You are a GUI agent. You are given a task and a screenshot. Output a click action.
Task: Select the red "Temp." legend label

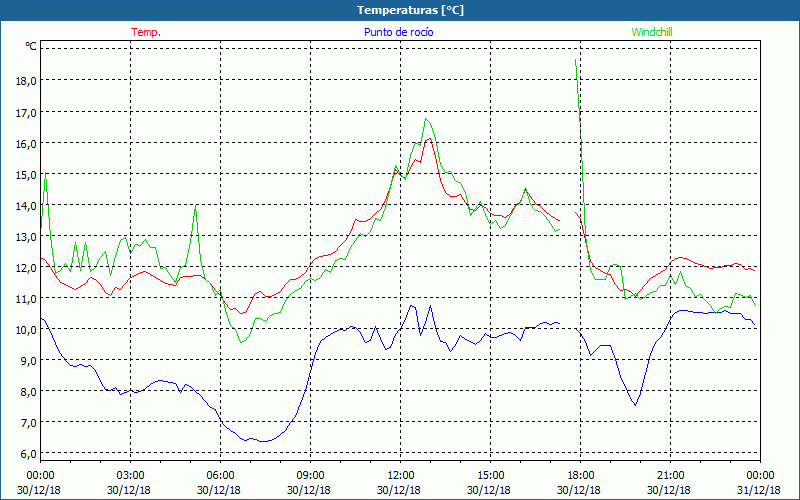click(x=146, y=32)
